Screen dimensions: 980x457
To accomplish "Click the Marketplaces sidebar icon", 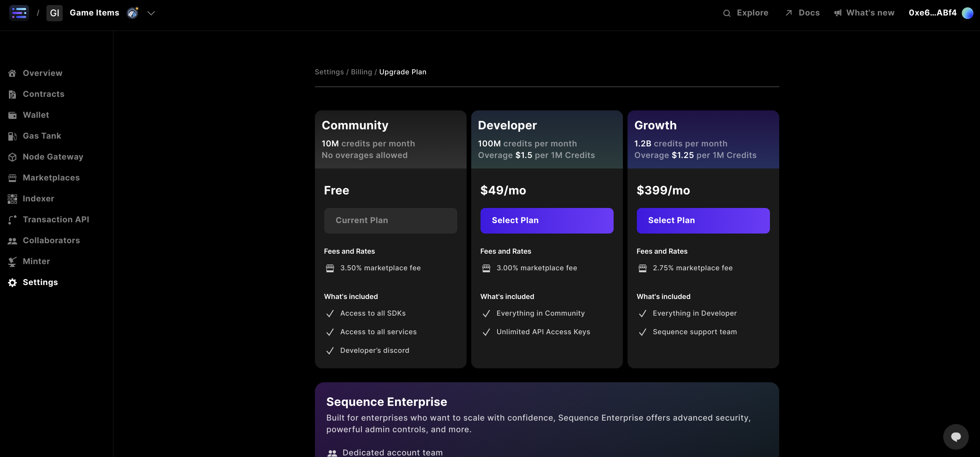I will [12, 177].
